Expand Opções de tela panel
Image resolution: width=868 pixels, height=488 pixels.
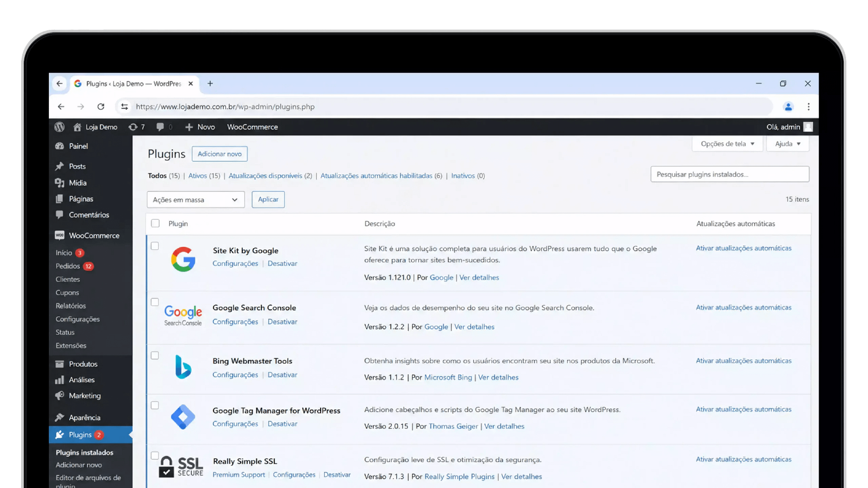[727, 144]
